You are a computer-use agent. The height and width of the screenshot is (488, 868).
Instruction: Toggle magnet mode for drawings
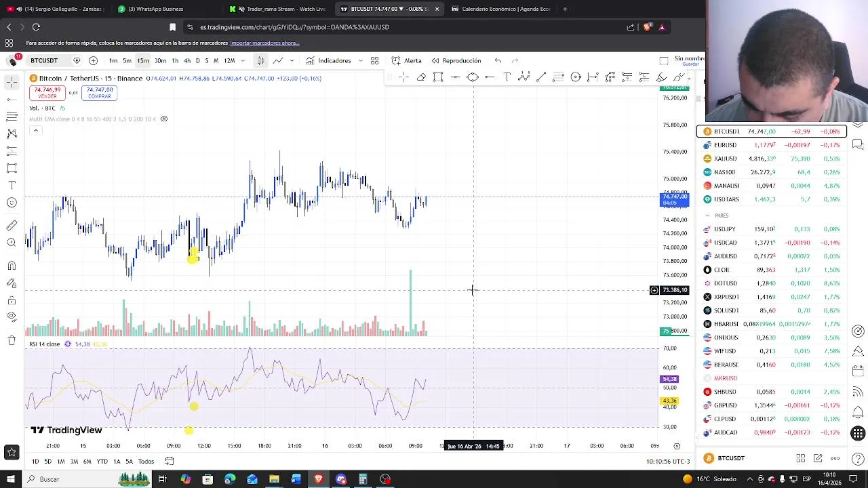pyautogui.click(x=12, y=266)
